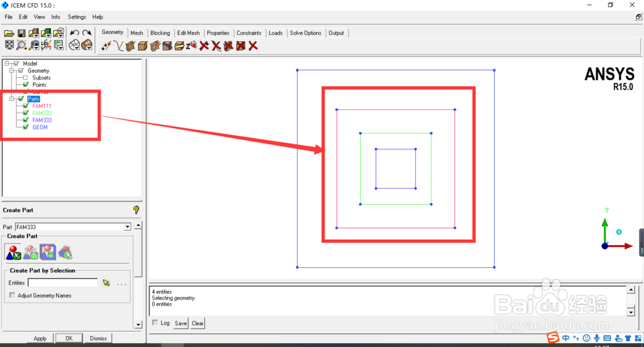
Task: Choose Create Part by Selection icon
Action: pyautogui.click(x=13, y=252)
